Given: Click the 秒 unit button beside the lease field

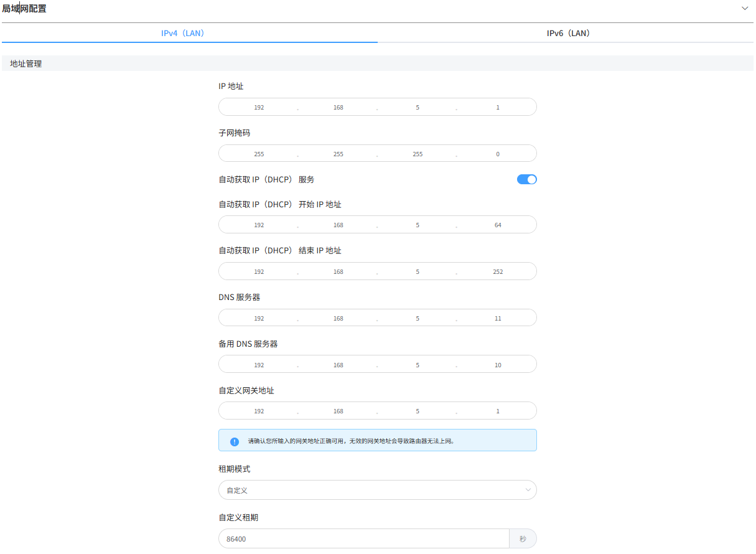Looking at the screenshot, I should pos(523,538).
